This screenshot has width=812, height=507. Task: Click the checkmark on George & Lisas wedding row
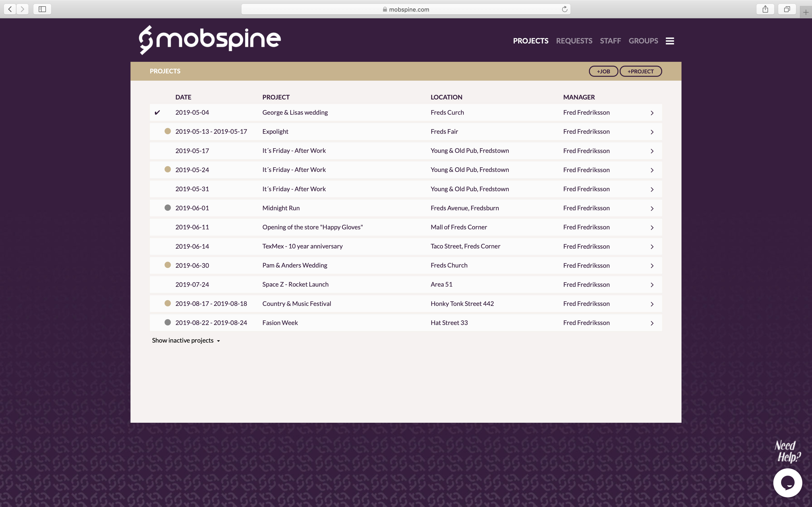(x=157, y=112)
